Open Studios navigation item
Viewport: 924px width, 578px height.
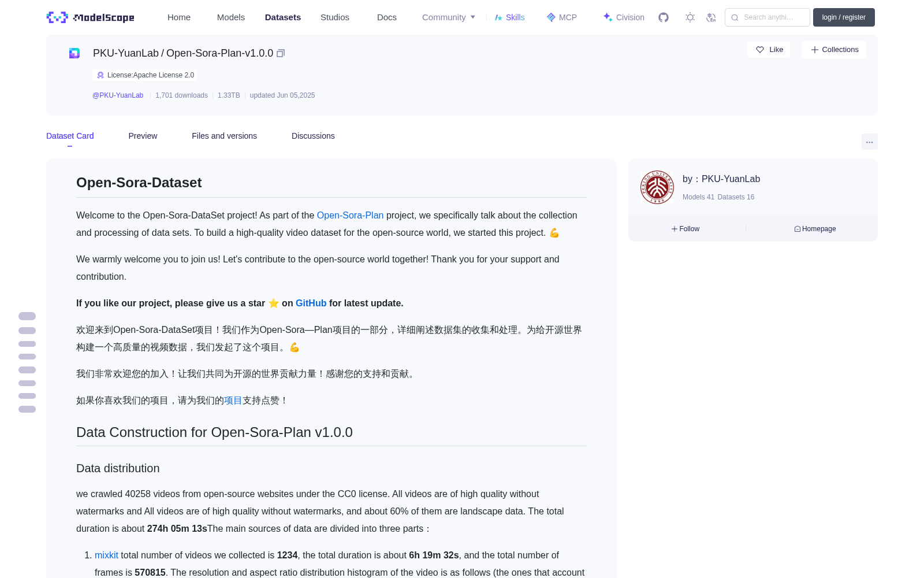[335, 17]
